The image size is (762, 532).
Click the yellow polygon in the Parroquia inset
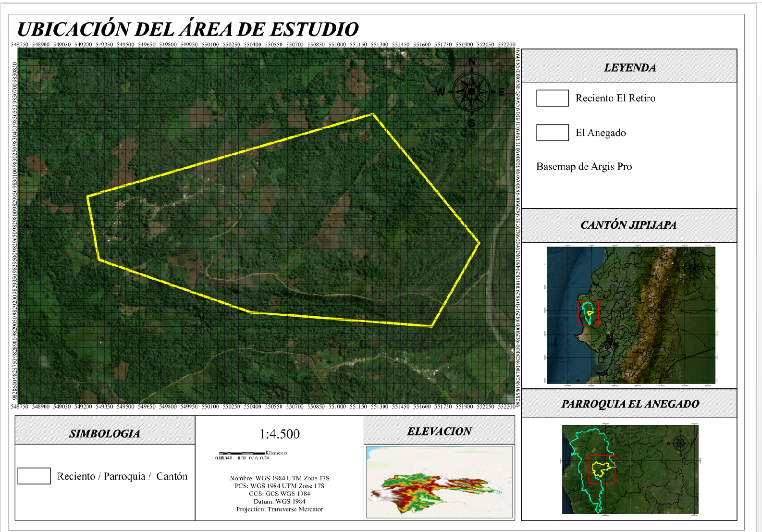pos(600,469)
